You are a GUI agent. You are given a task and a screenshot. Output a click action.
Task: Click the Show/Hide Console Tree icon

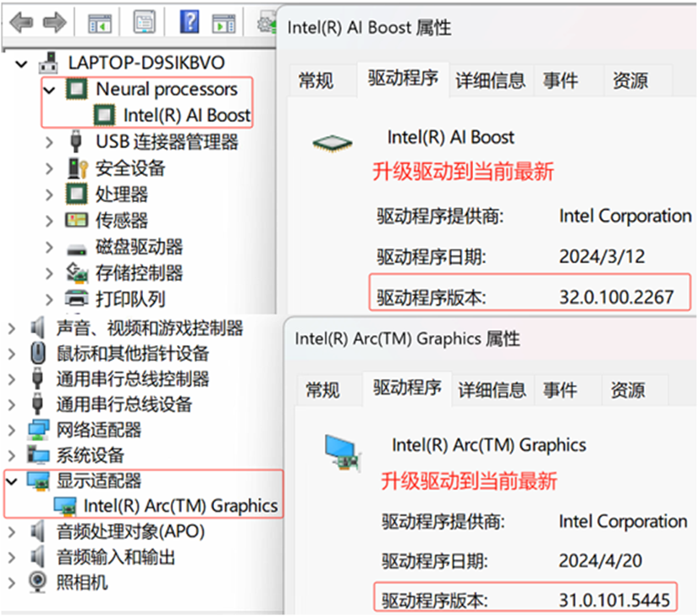(98, 21)
